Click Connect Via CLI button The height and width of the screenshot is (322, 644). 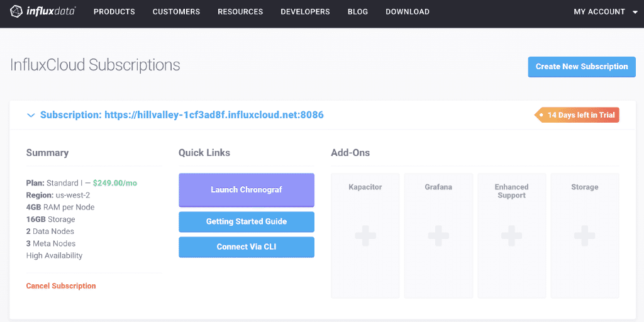247,247
